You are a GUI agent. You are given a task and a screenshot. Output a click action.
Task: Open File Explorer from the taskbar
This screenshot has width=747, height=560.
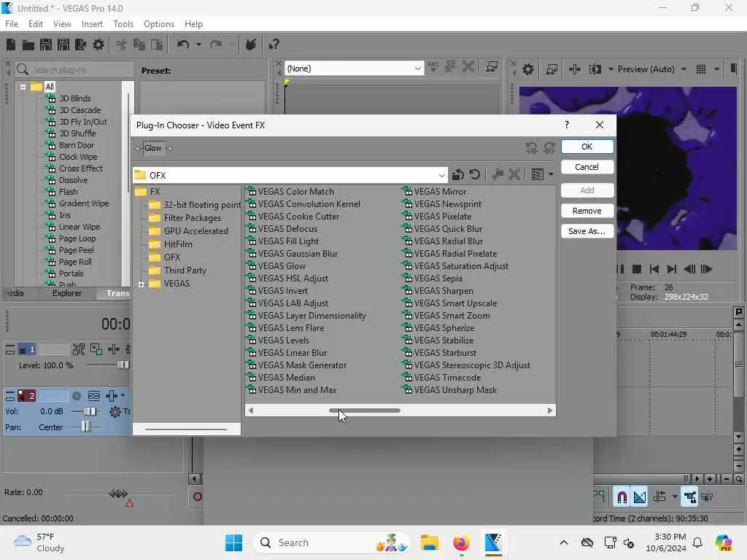[429, 542]
